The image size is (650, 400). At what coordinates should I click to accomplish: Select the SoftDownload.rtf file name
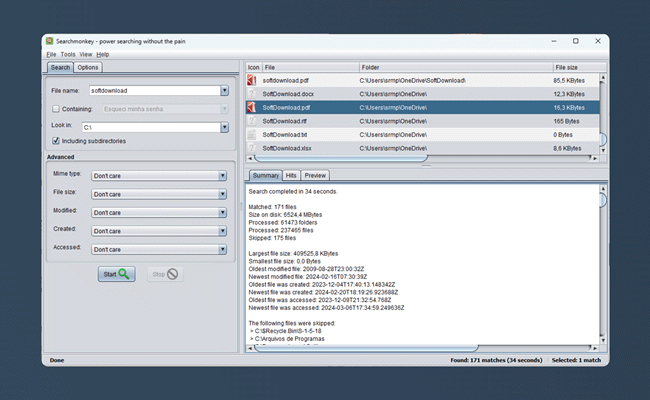pos(284,121)
